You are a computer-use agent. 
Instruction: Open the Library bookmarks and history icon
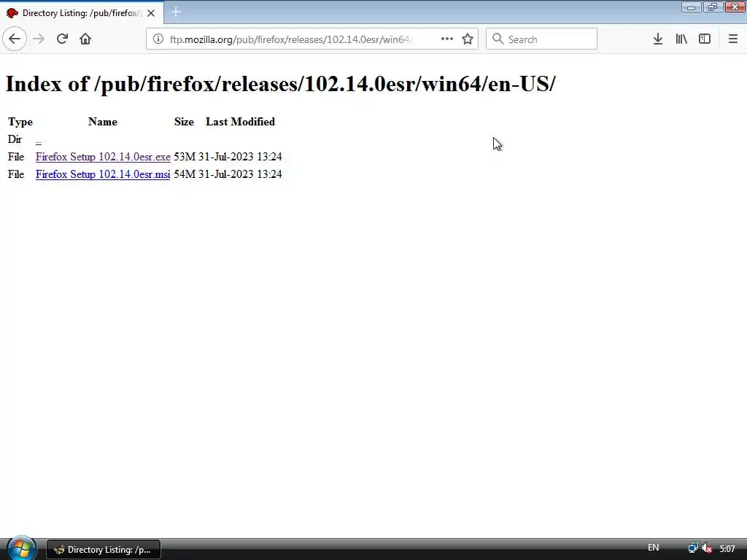pyautogui.click(x=681, y=39)
